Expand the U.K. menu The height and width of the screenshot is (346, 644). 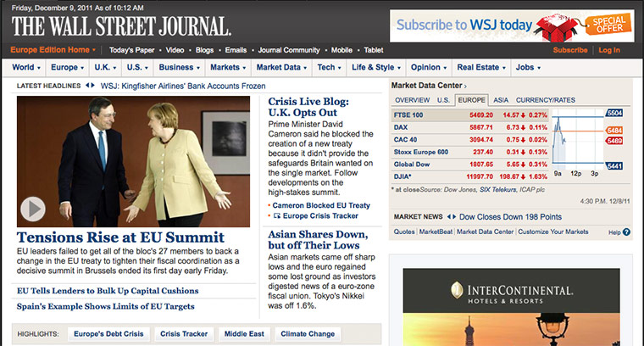[x=105, y=67]
